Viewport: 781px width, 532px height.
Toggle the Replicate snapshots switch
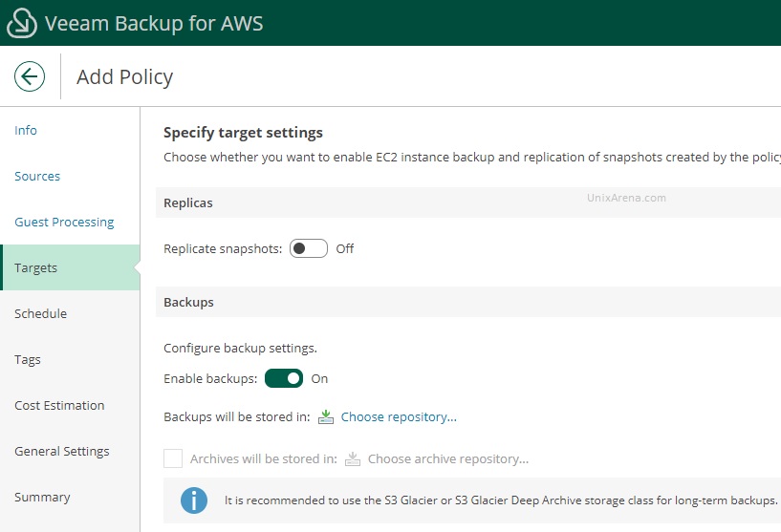[x=309, y=248]
